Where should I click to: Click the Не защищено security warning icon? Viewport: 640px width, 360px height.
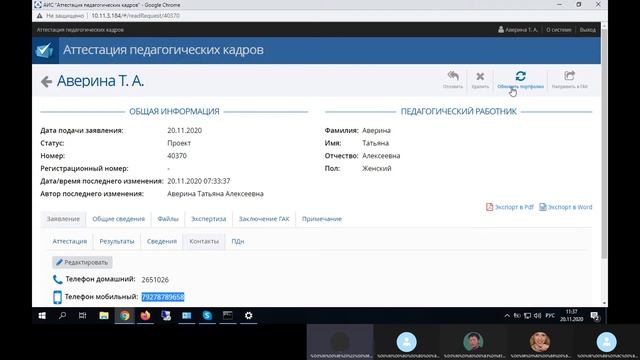(x=39, y=16)
